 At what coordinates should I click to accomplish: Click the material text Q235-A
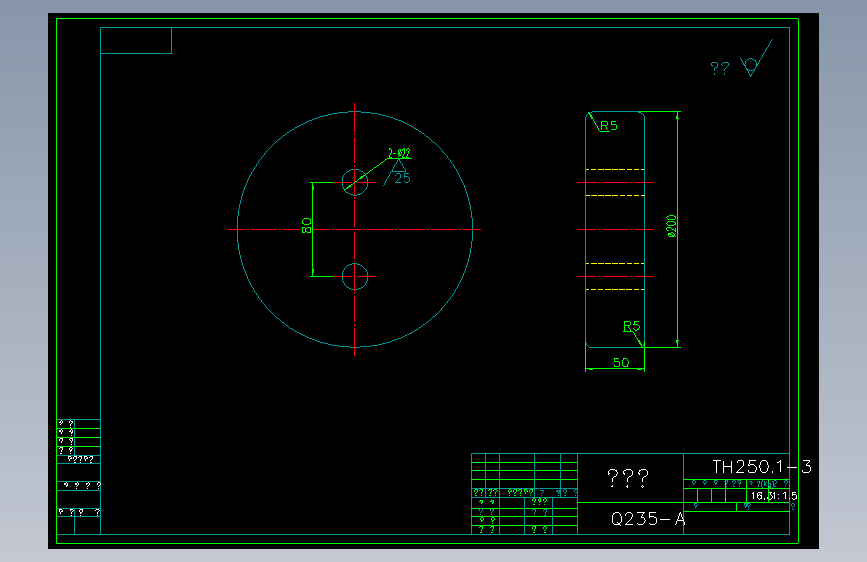647,519
